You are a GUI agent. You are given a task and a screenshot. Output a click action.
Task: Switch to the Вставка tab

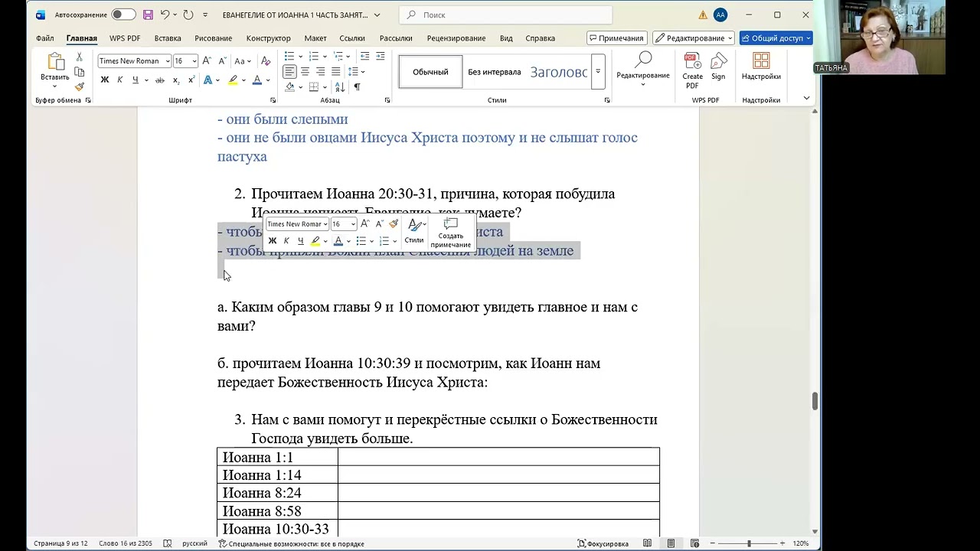[168, 38]
